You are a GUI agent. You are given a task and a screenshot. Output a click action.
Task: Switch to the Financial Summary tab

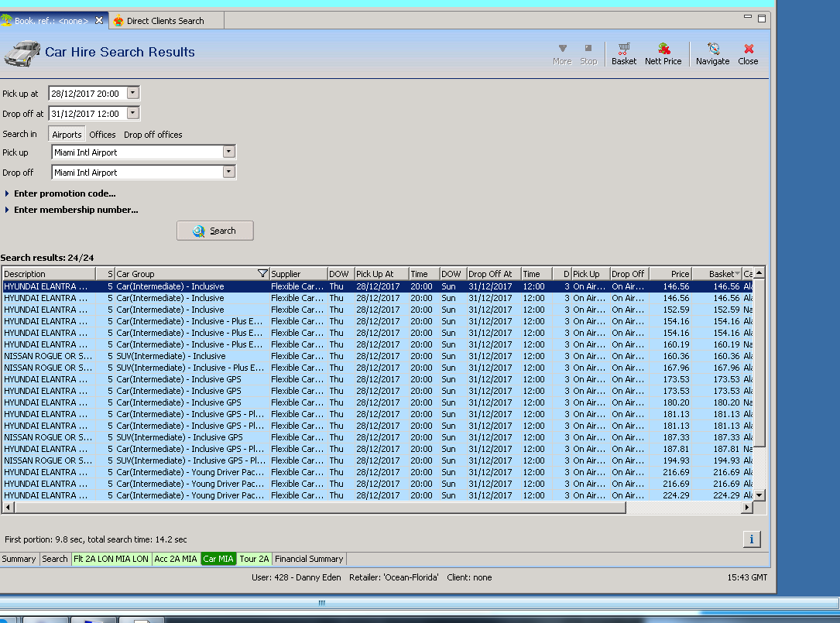tap(308, 559)
